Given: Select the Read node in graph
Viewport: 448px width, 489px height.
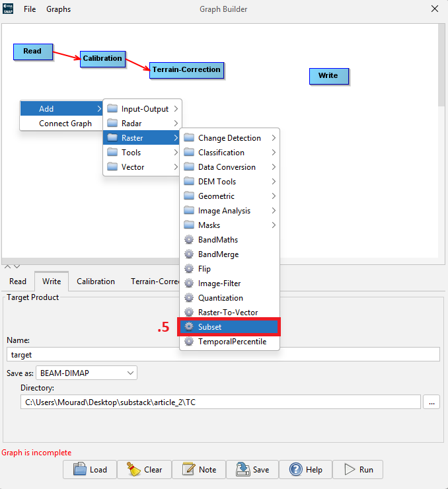Looking at the screenshot, I should tap(33, 52).
